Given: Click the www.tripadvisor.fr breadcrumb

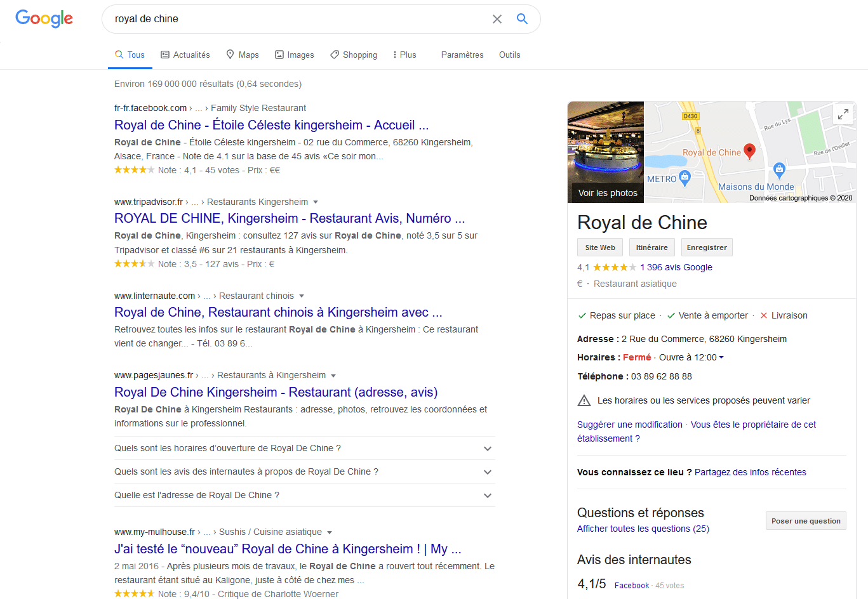Looking at the screenshot, I should [x=149, y=202].
